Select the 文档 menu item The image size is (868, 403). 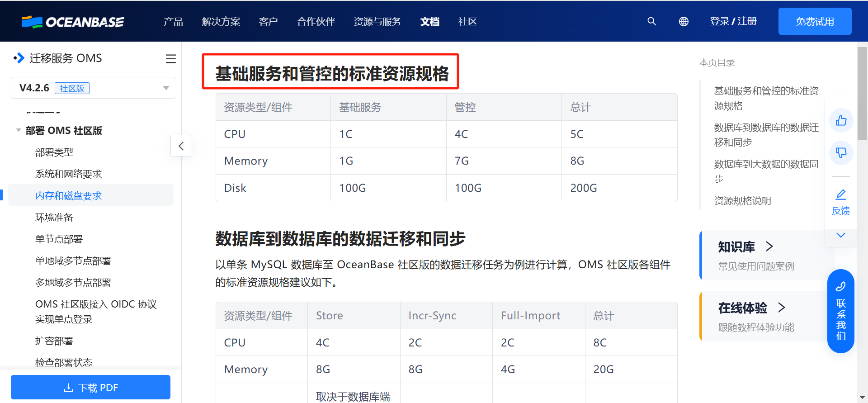pos(429,21)
